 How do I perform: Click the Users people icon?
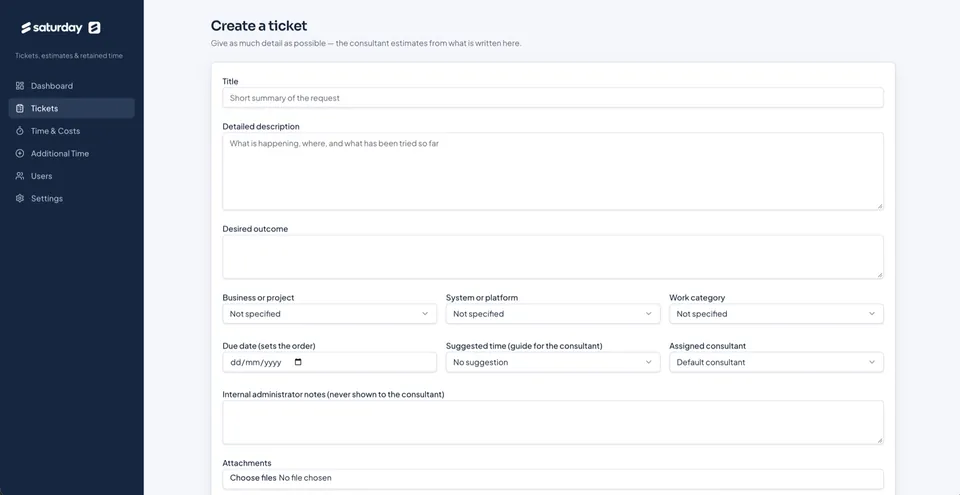[x=20, y=176]
